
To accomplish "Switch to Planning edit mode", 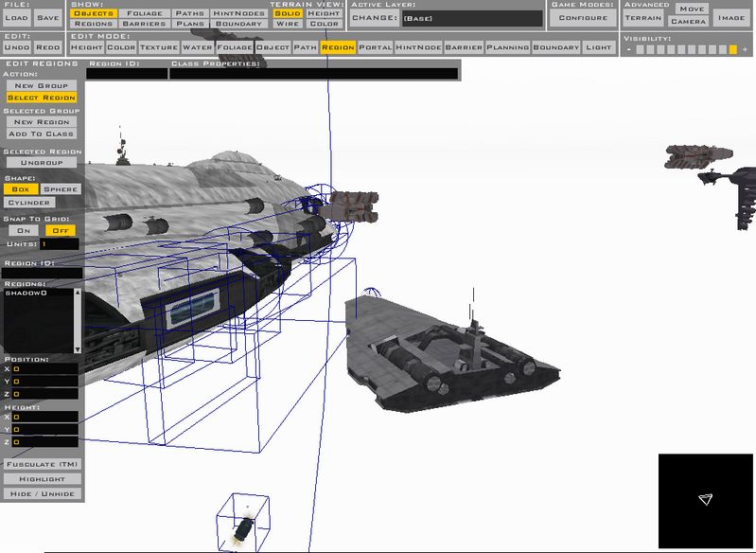I will 508,47.
